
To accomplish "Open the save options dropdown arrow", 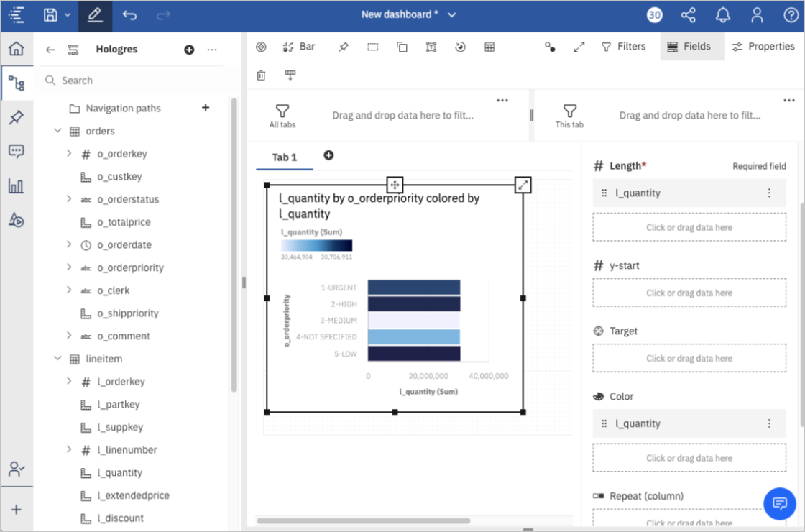I will (68, 15).
